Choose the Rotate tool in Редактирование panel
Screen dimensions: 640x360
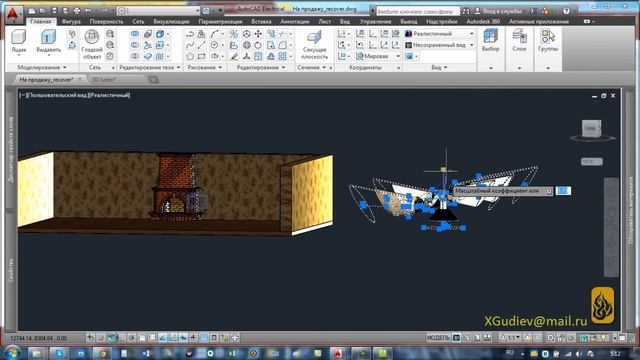pos(258,45)
